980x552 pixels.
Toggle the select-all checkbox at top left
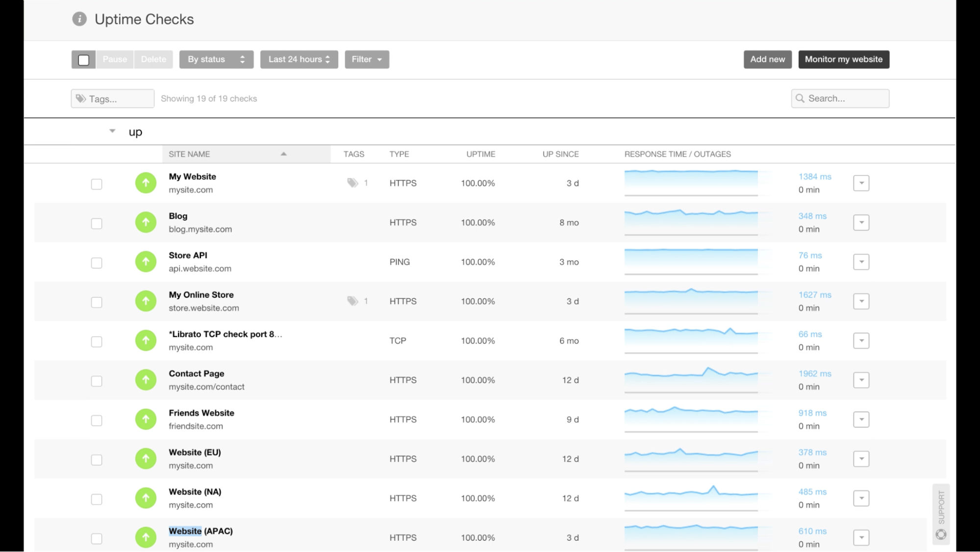(84, 59)
